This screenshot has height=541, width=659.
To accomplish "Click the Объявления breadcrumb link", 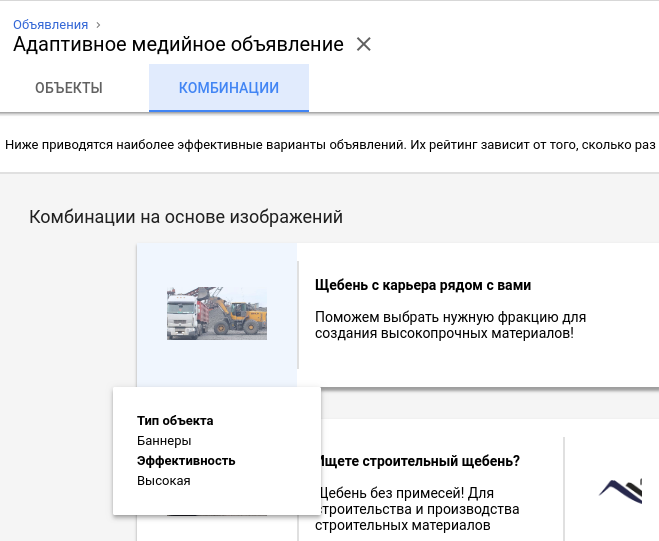I will click(50, 24).
